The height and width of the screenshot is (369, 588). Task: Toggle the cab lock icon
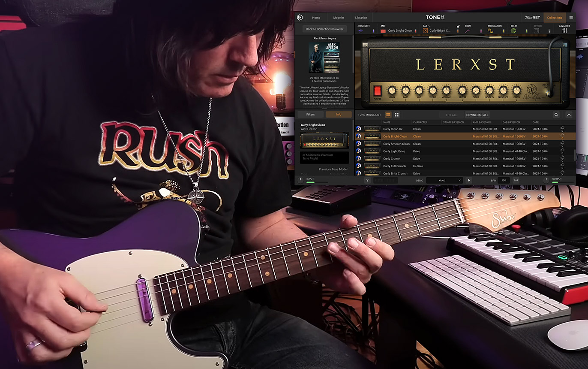458,27
